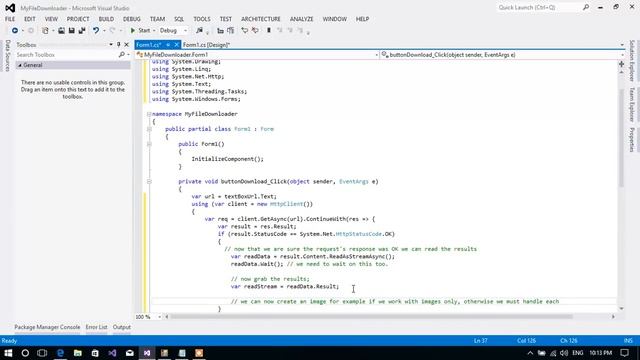640x360 pixels.
Task: Click the New Project toolbar icon
Action: point(45,31)
